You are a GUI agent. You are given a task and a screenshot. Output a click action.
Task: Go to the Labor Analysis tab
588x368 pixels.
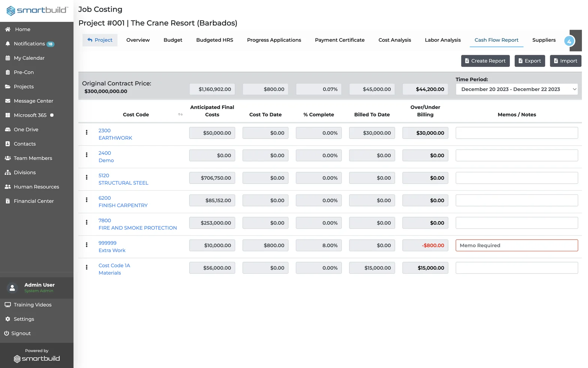pos(443,40)
